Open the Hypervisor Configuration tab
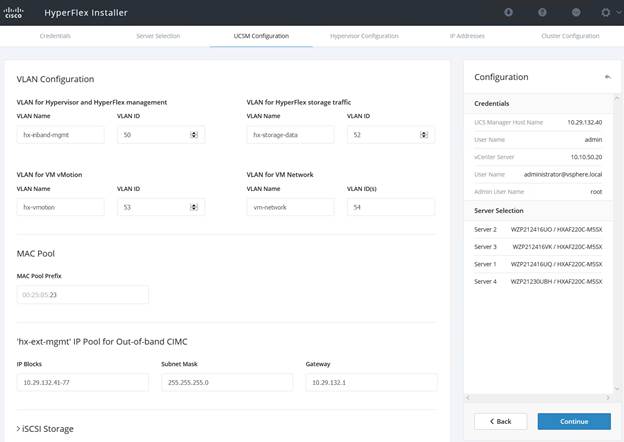This screenshot has width=624, height=442. click(364, 36)
